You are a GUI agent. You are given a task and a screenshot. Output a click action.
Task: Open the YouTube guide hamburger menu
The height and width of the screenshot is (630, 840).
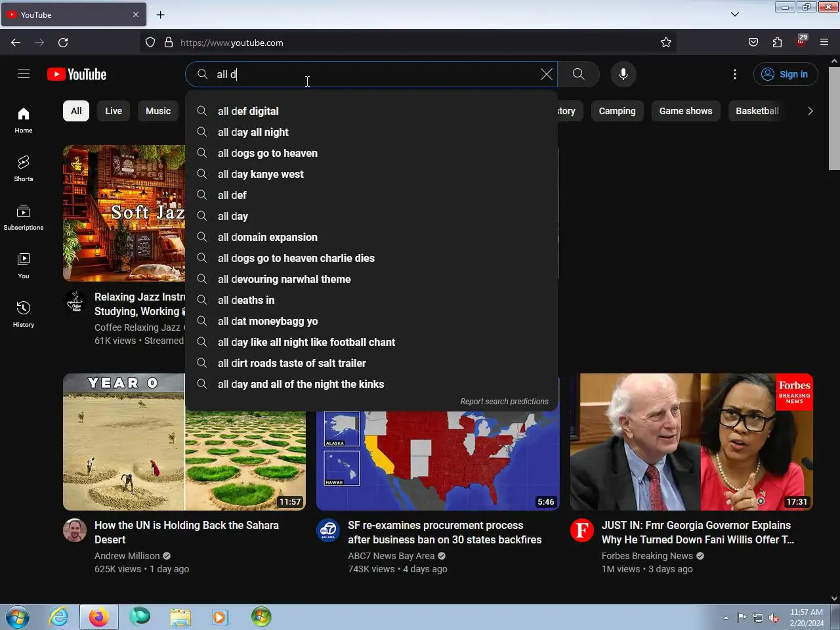pyautogui.click(x=24, y=74)
